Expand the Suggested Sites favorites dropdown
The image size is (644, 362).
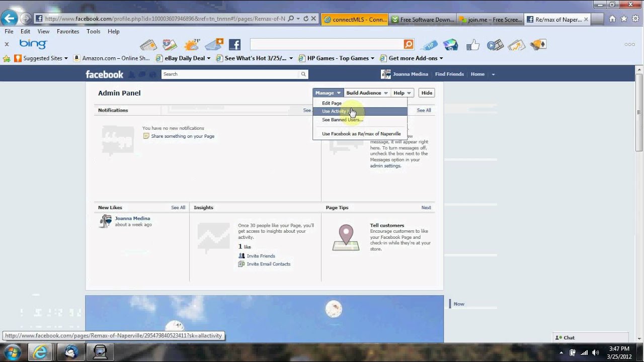tap(66, 58)
